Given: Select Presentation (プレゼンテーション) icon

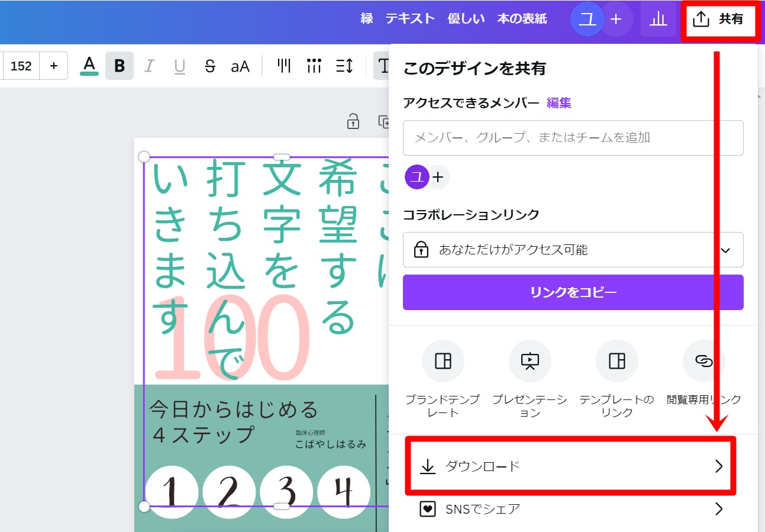Looking at the screenshot, I should [x=530, y=361].
